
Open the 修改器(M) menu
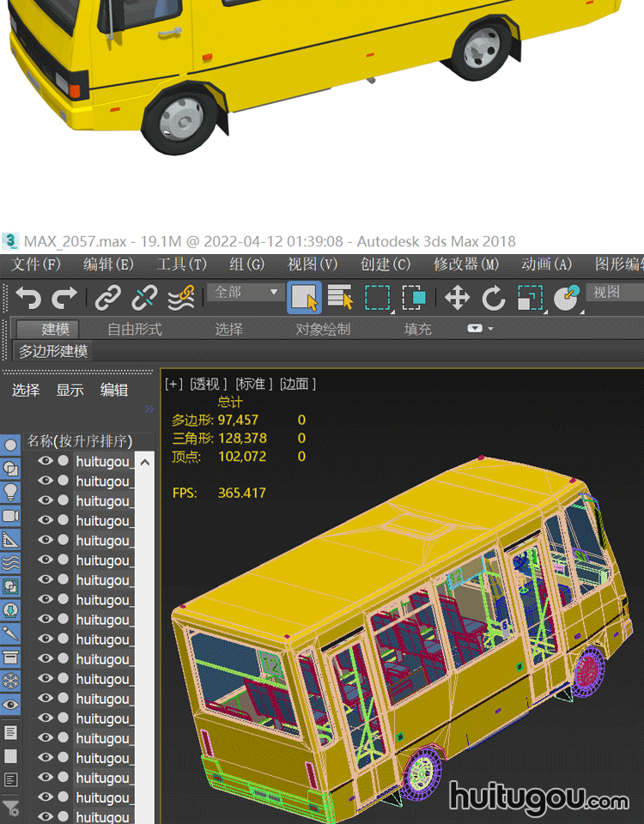point(465,264)
